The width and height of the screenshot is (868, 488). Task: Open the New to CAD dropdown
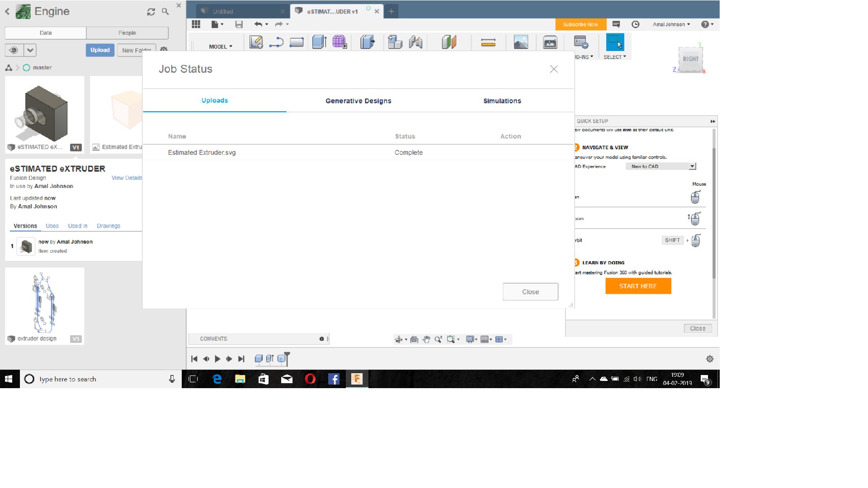click(x=660, y=166)
